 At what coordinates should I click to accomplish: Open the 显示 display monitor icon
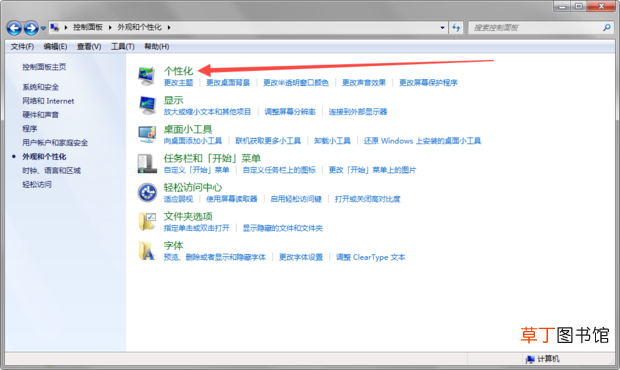[147, 105]
